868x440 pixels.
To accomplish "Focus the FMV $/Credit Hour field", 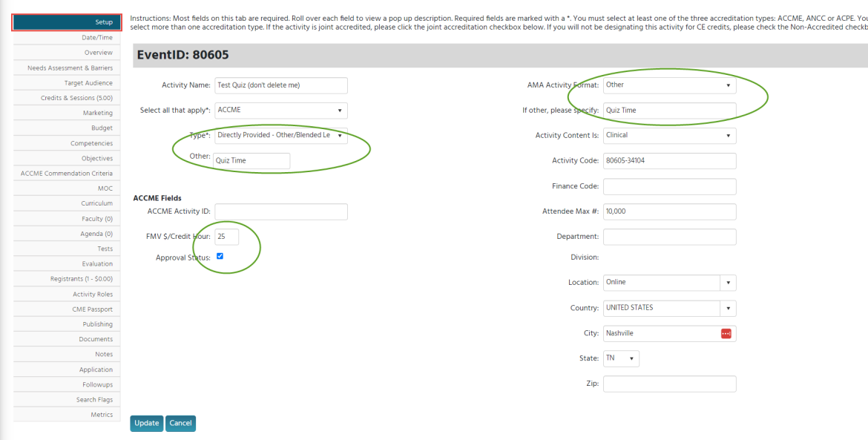I will (x=227, y=237).
